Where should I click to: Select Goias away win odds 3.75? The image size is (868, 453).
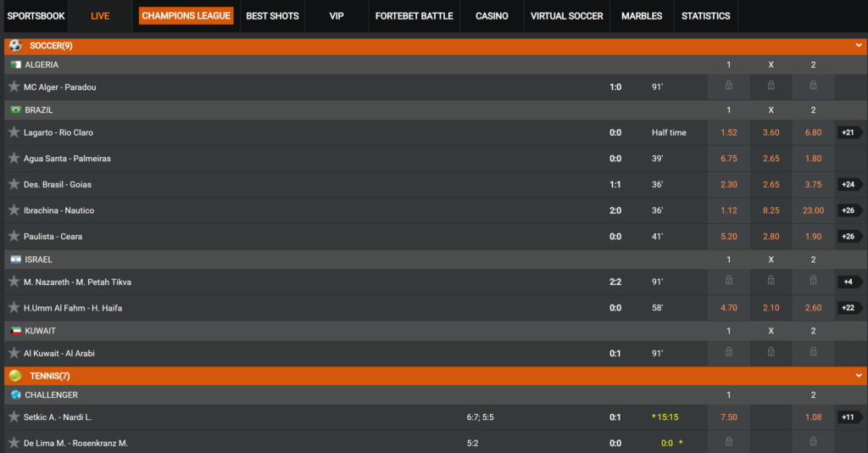point(813,184)
